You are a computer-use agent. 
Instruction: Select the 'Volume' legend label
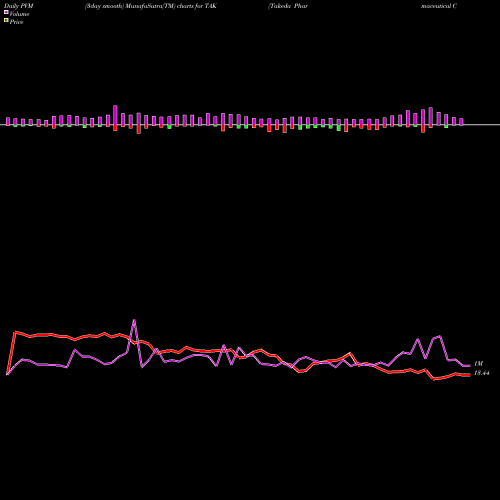pos(19,14)
